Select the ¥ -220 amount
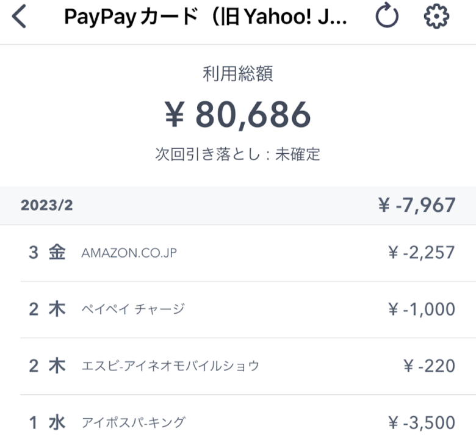The width and height of the screenshot is (476, 448). point(429,366)
